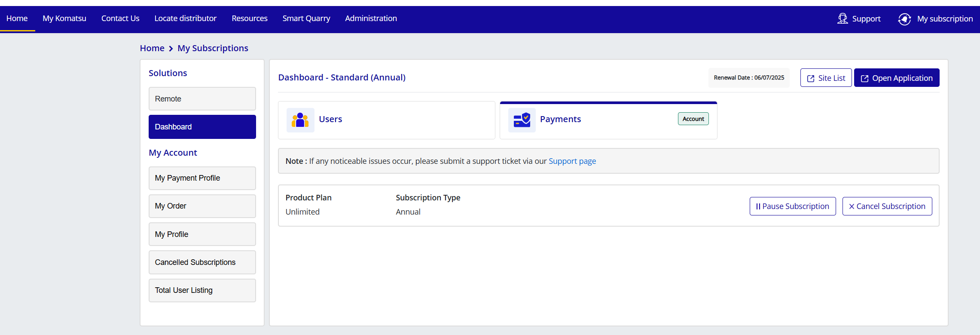Open Smart Quarry in the navigation bar

(306, 18)
